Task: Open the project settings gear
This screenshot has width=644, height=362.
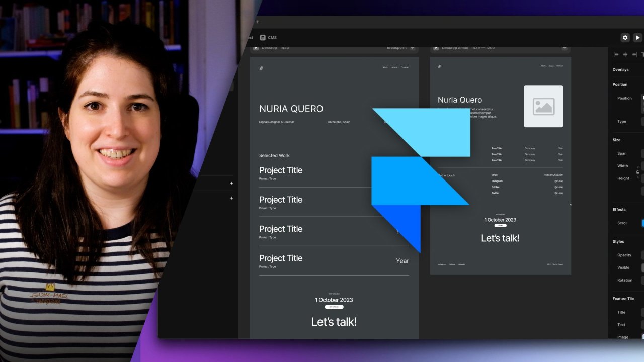Action: (625, 37)
